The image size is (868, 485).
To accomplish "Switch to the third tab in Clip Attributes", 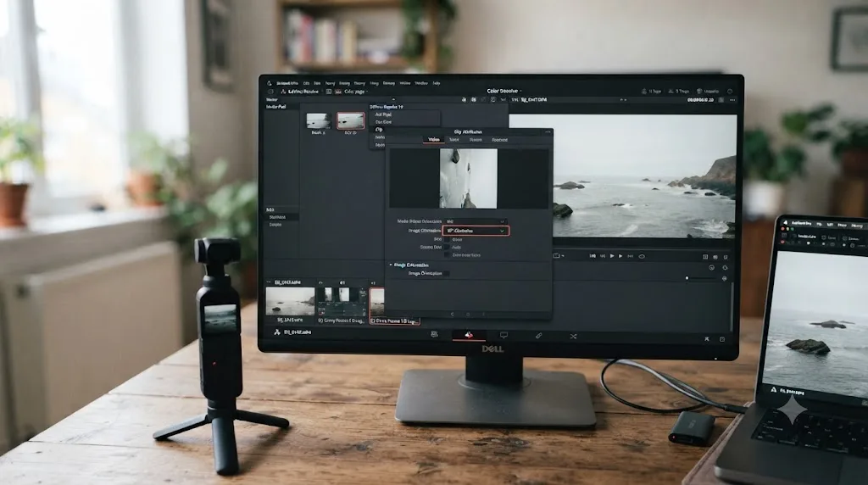I will (x=476, y=140).
